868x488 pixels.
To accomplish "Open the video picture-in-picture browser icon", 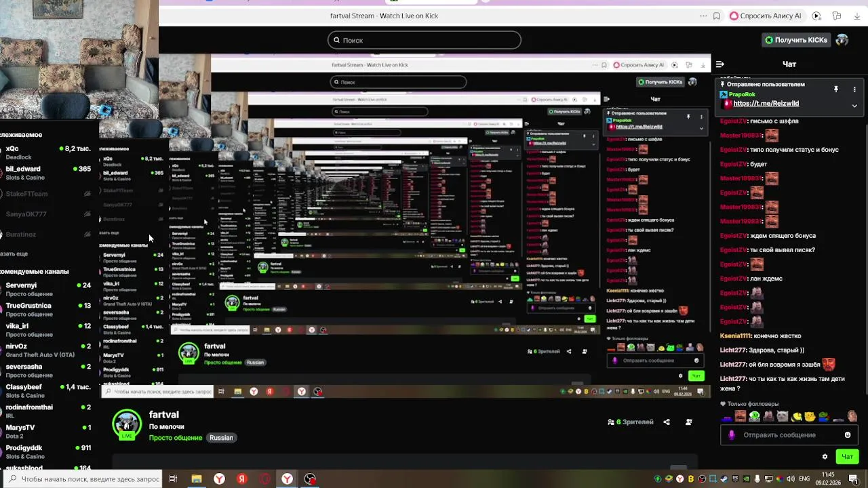I will pyautogui.click(x=816, y=16).
